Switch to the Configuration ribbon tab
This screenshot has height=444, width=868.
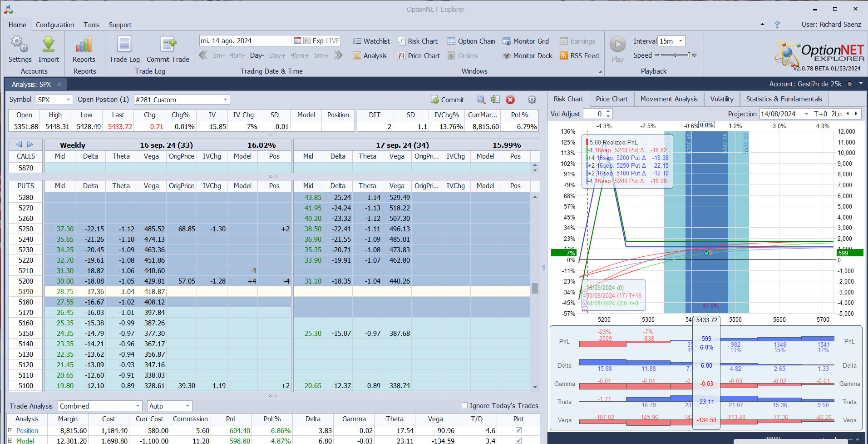tap(54, 25)
